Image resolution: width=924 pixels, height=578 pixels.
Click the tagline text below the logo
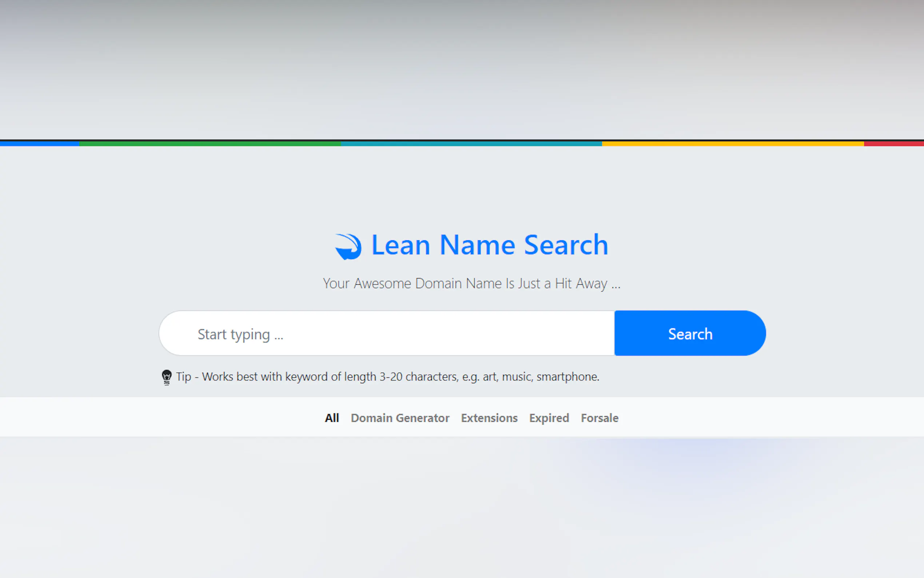472,283
